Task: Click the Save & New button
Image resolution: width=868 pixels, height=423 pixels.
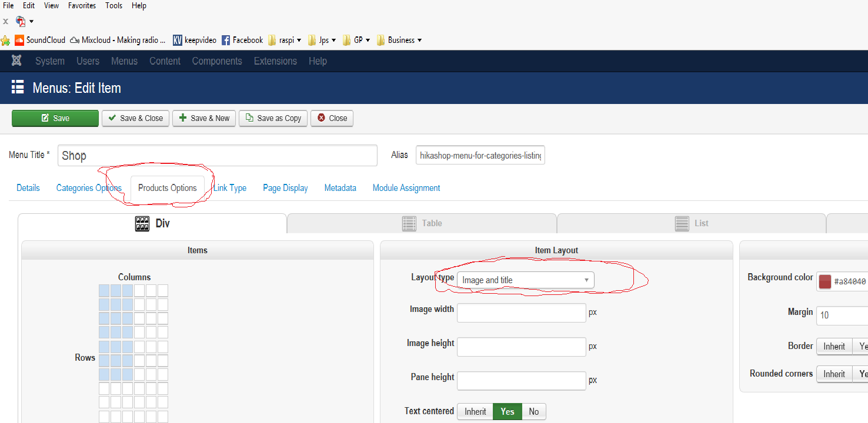Action: point(204,118)
